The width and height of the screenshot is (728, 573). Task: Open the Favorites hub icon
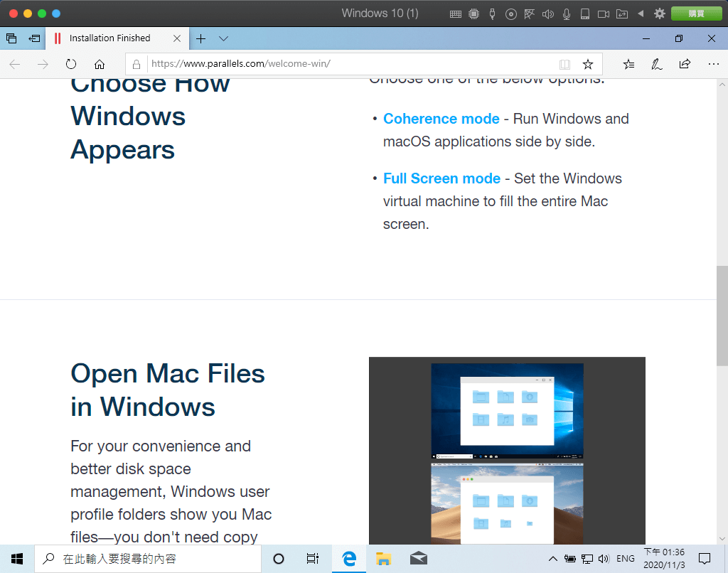click(628, 64)
